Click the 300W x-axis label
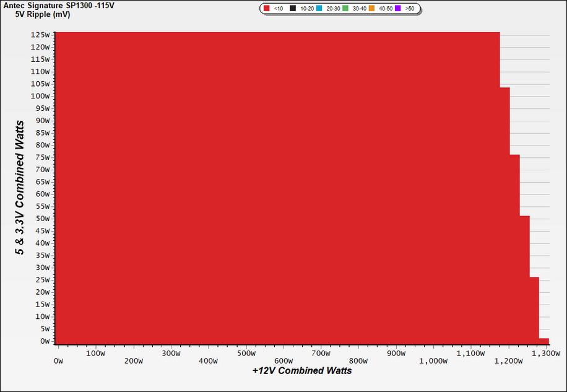Viewport: 567px width, 392px height. (x=171, y=354)
